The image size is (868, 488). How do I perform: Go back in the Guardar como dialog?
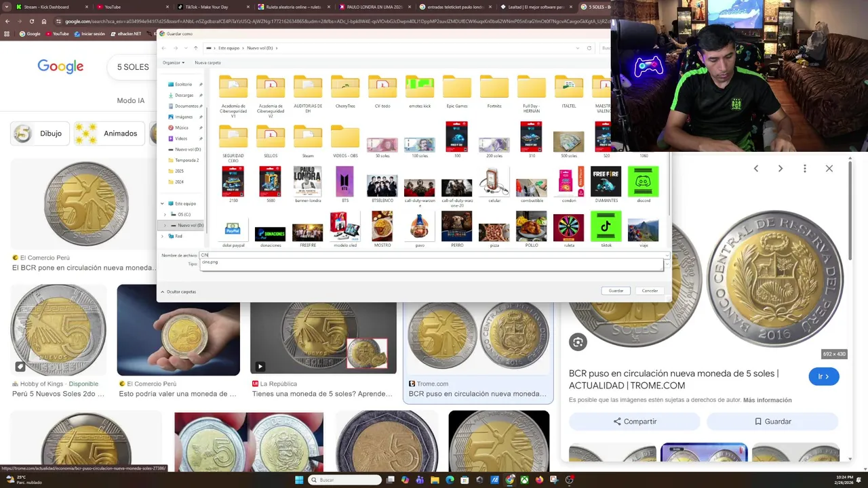165,48
